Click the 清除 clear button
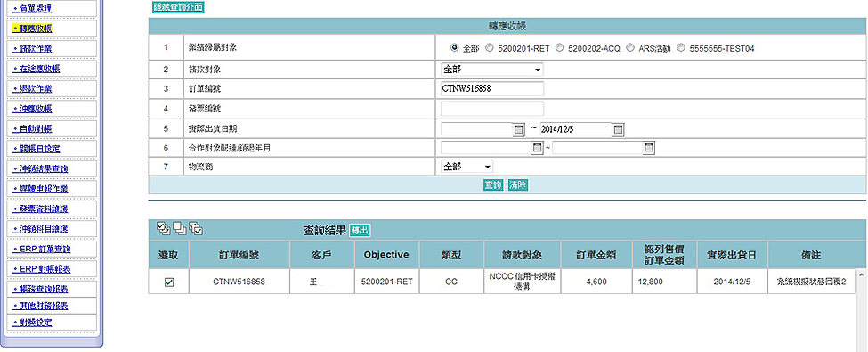868x352 pixels. pos(518,185)
